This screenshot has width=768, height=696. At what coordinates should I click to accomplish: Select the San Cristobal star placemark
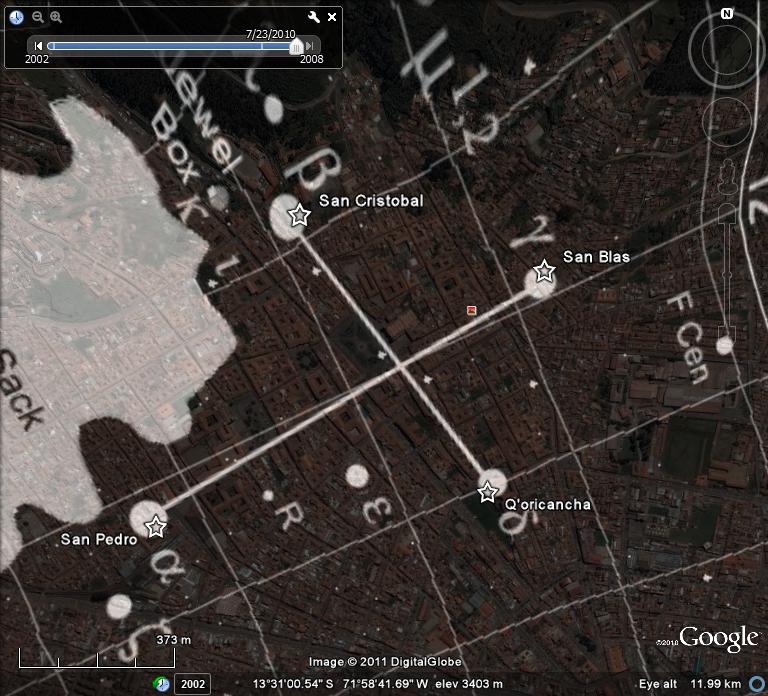(x=298, y=214)
